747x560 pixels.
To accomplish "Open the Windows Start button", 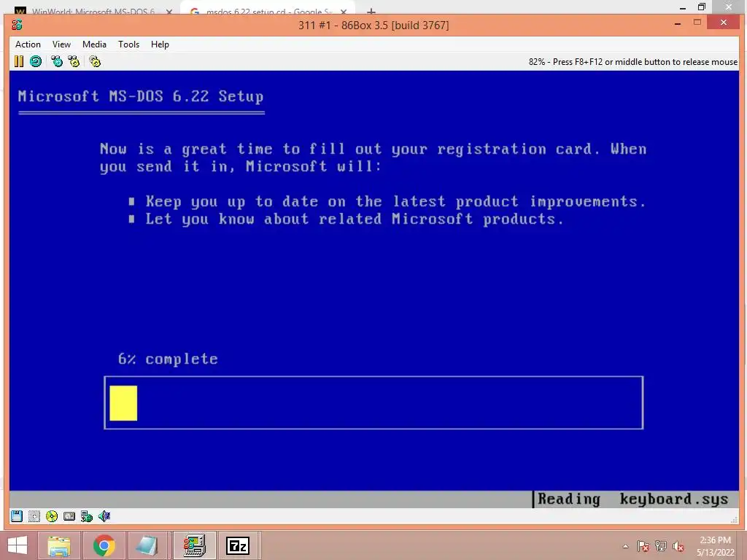I will pyautogui.click(x=18, y=545).
